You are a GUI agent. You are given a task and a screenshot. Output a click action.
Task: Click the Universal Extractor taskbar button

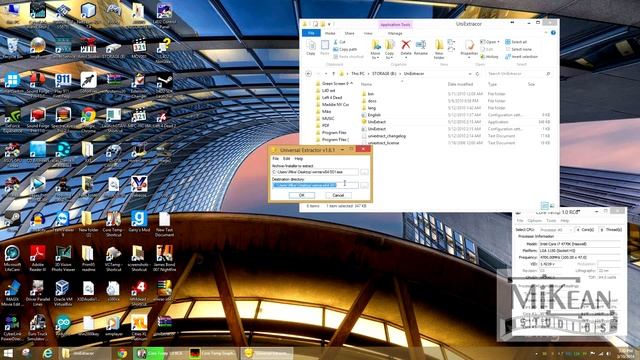[x=268, y=353]
